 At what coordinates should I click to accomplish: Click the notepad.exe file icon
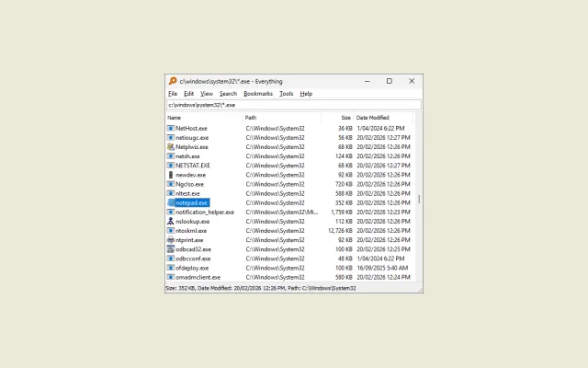tap(171, 202)
